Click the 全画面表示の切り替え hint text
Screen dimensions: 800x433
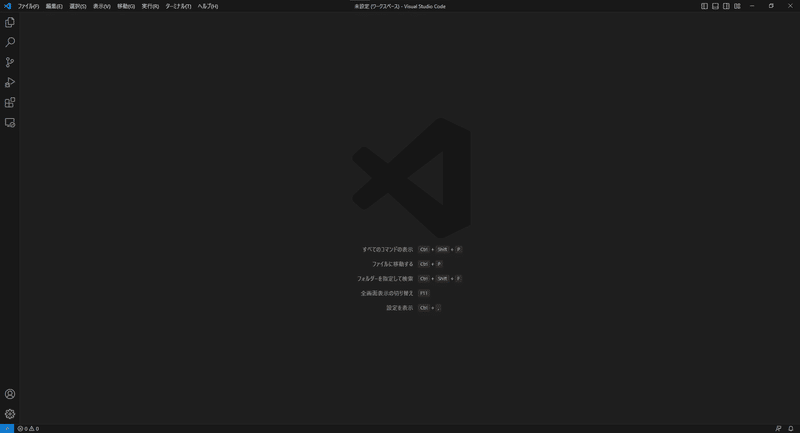point(387,293)
